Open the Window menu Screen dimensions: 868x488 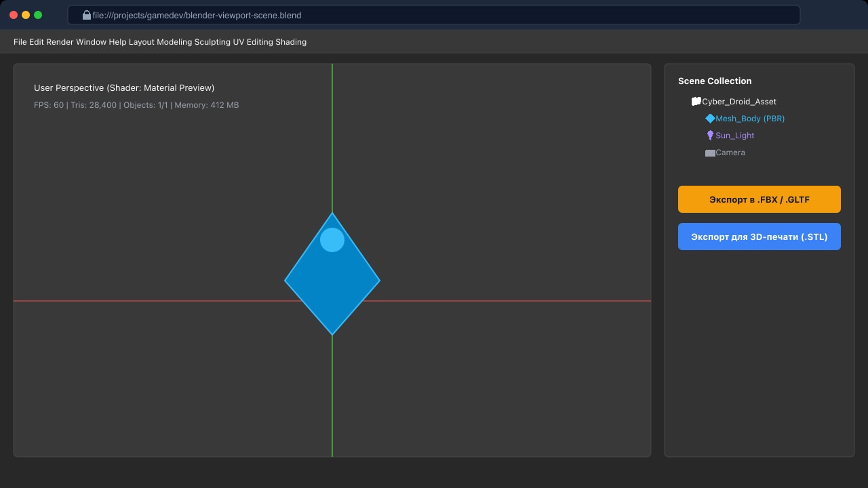91,42
